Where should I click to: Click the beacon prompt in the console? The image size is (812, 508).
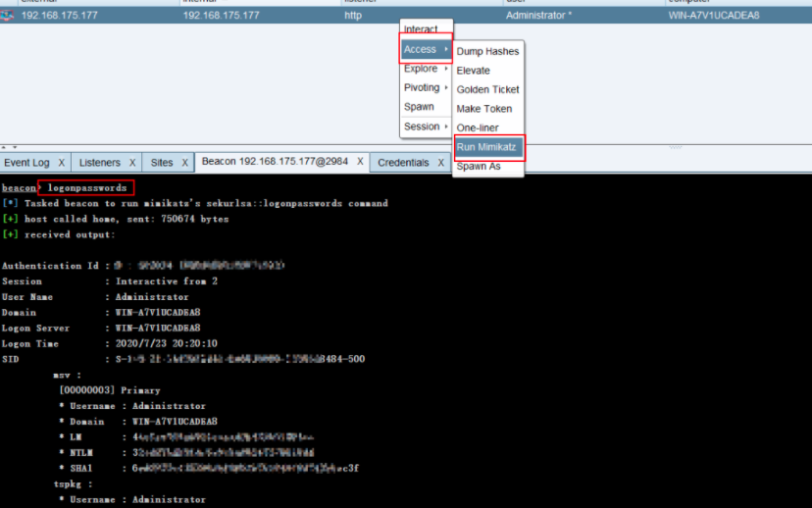point(20,188)
